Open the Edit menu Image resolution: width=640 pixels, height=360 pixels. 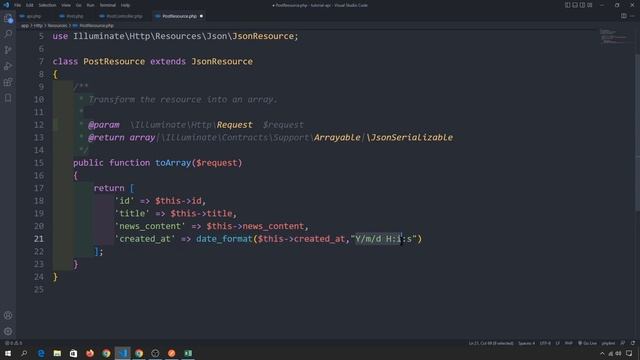[30, 5]
